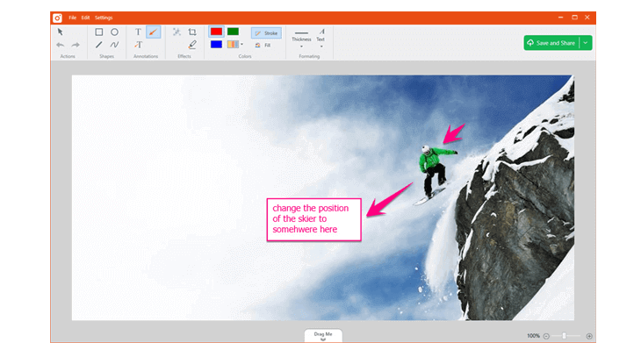Activate the arrow annotation tool
Viewport: 641px width, 364px height.
pos(154,32)
